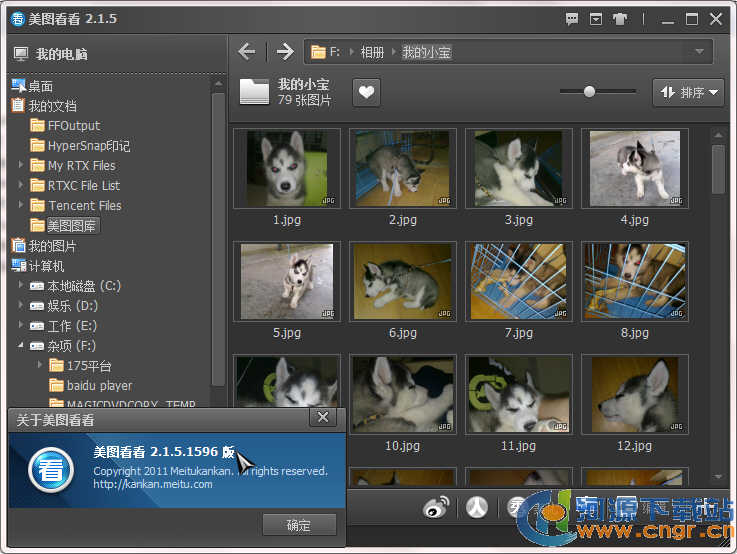The height and width of the screenshot is (554, 737).
Task: Click the thumbnail size slider
Action: (589, 92)
